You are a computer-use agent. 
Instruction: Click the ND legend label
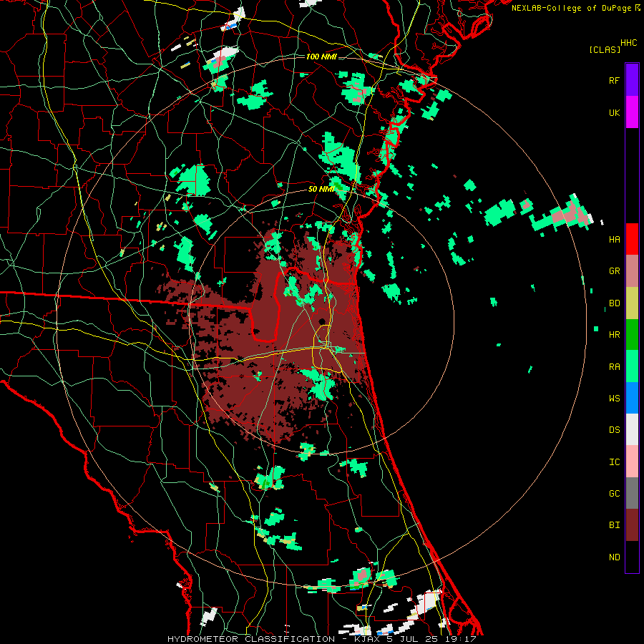pos(614,557)
